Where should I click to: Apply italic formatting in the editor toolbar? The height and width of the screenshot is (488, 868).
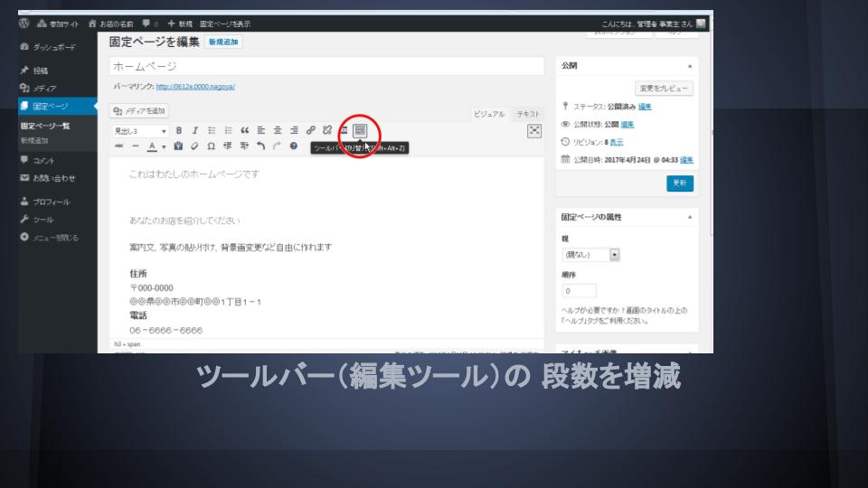[x=194, y=130]
